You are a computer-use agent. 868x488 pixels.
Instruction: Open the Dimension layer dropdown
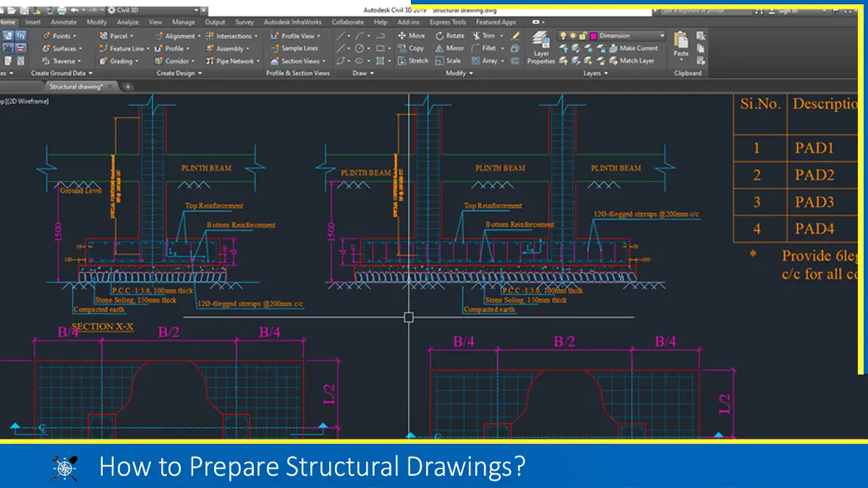[x=661, y=35]
